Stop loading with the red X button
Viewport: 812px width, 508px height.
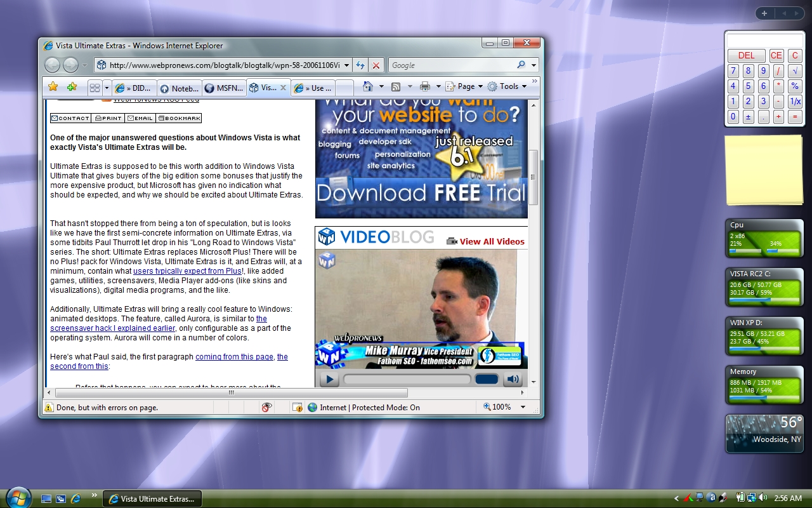tap(376, 65)
